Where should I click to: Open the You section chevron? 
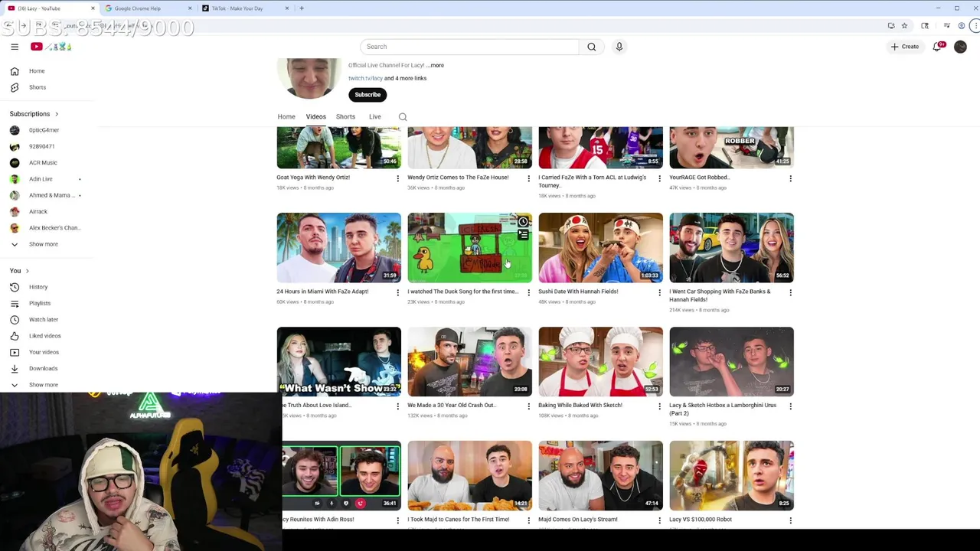(27, 271)
